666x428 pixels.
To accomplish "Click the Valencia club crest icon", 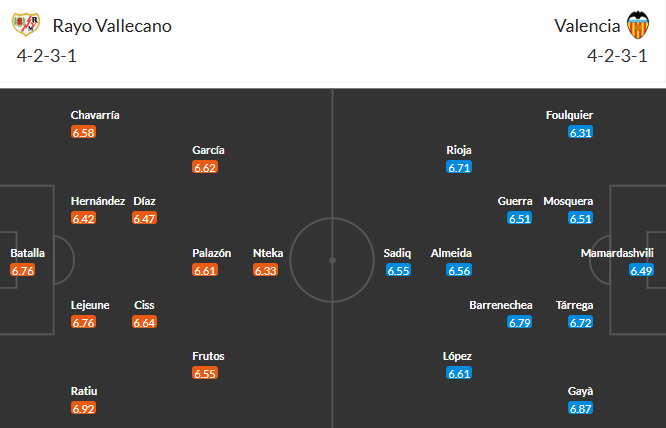I will [637, 25].
